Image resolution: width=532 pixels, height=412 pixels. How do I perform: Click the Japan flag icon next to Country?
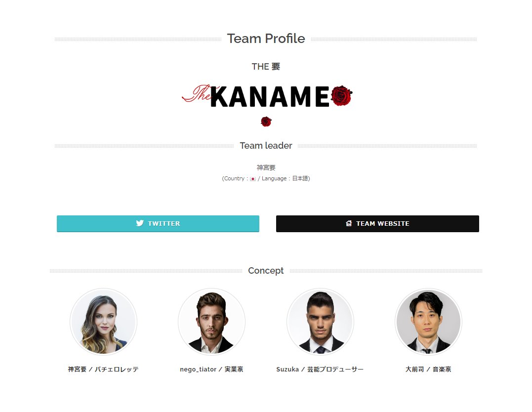[253, 179]
